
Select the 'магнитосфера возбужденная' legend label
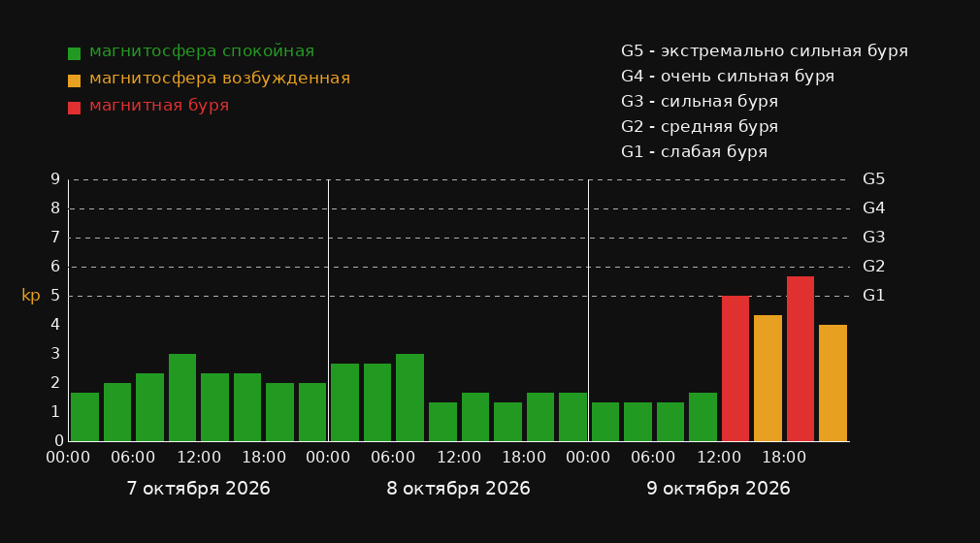point(220,79)
